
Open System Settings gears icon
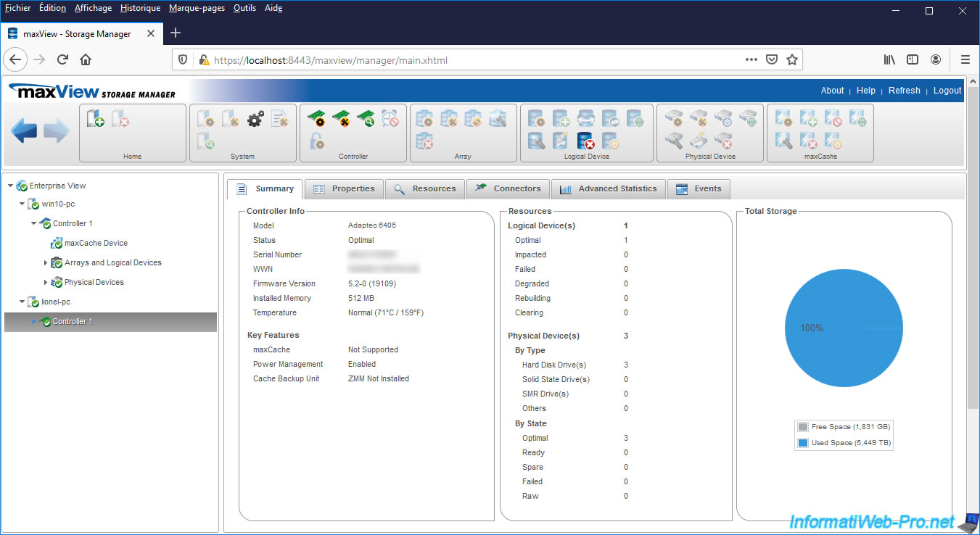(255, 119)
